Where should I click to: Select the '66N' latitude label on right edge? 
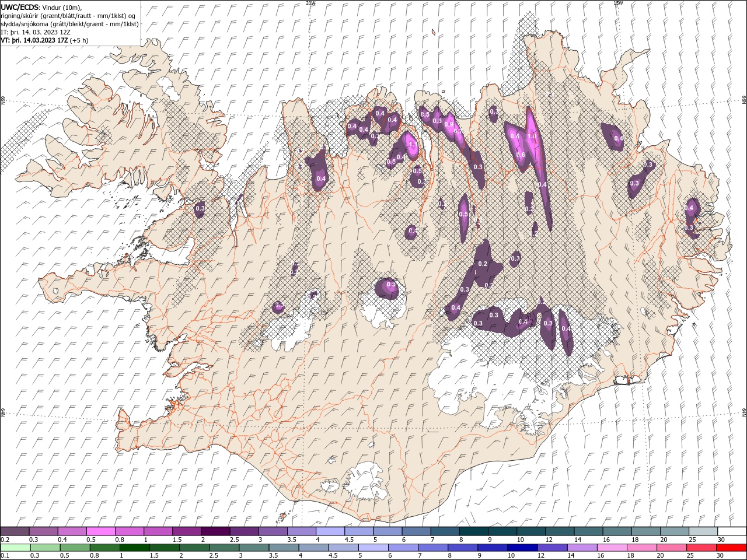(744, 101)
